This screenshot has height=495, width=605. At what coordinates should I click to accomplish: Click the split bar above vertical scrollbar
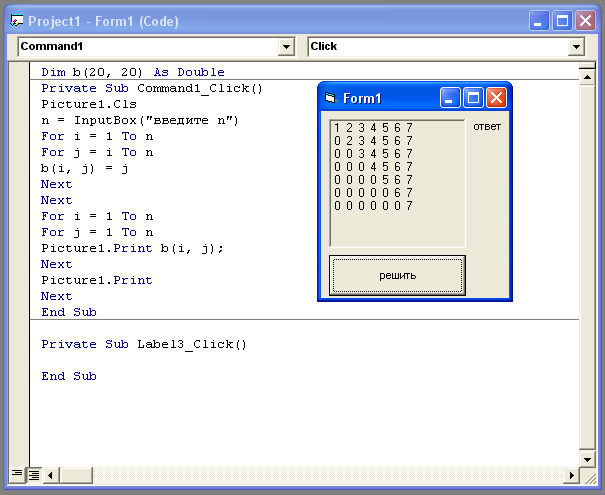point(587,66)
